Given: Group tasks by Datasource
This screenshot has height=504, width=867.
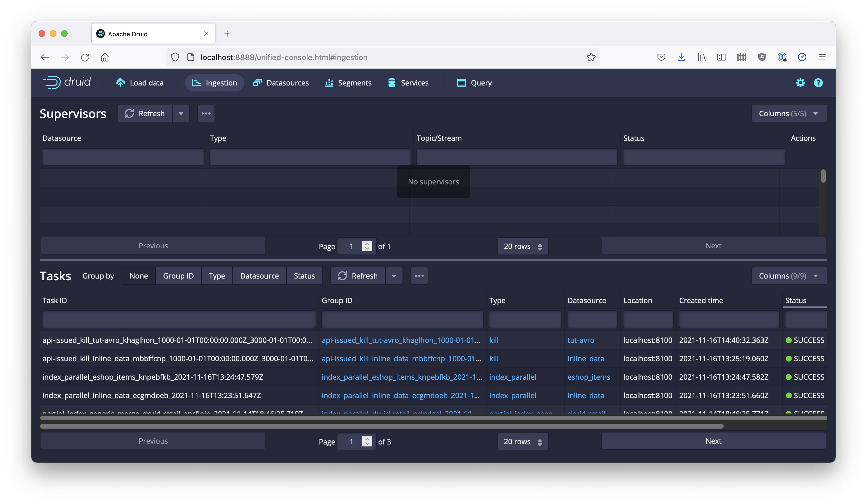Looking at the screenshot, I should point(259,276).
